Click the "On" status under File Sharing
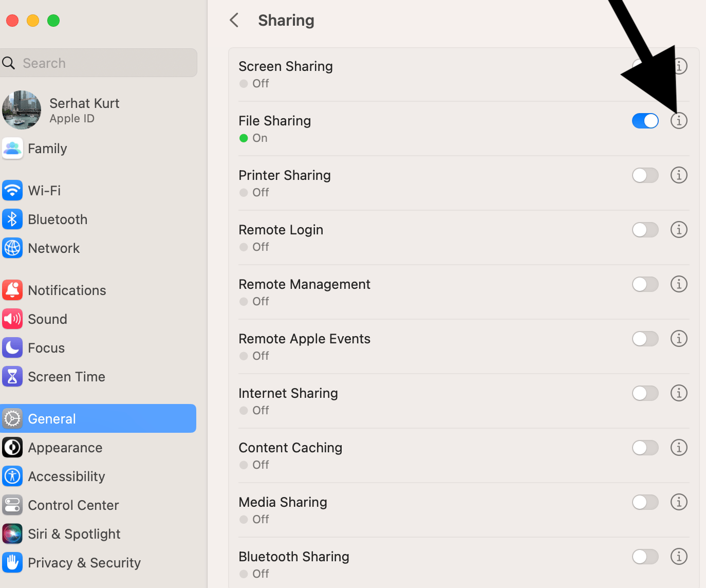The image size is (706, 588). point(260,138)
